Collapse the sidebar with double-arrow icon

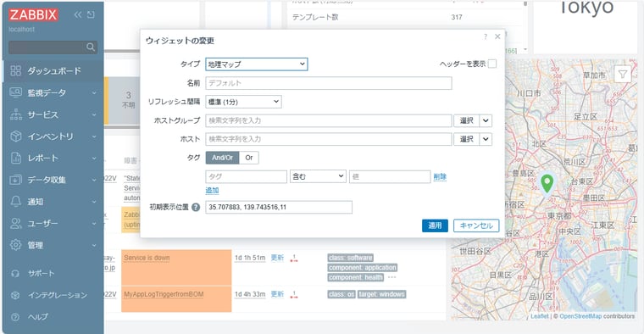click(78, 14)
